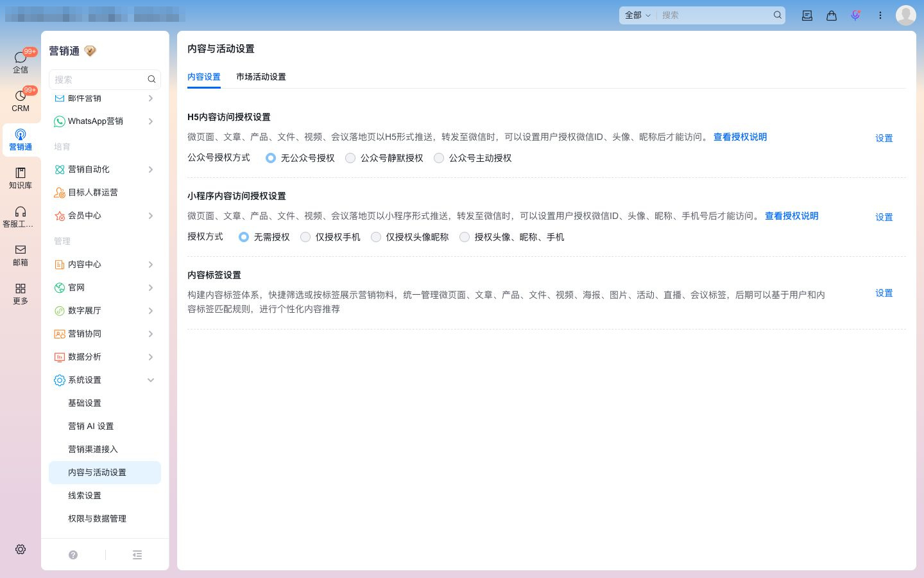
Task: Expand WhatsApp营销 menu chevron
Action: click(x=151, y=121)
